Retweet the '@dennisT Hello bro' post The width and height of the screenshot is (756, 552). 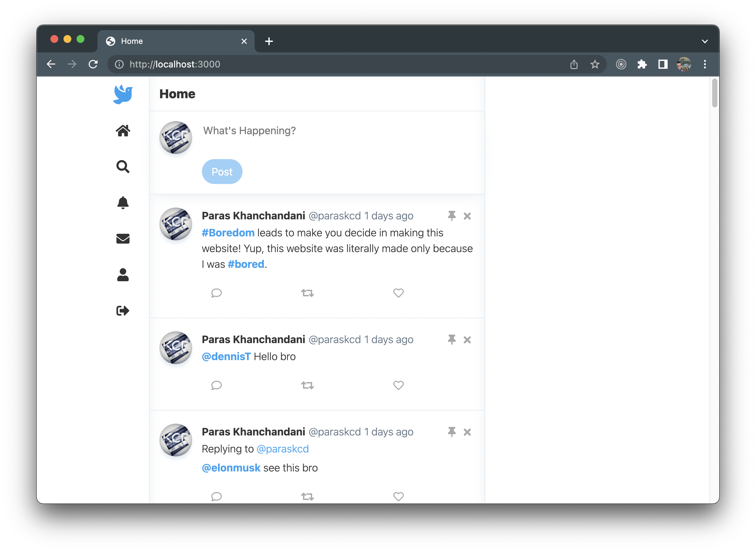click(x=307, y=385)
